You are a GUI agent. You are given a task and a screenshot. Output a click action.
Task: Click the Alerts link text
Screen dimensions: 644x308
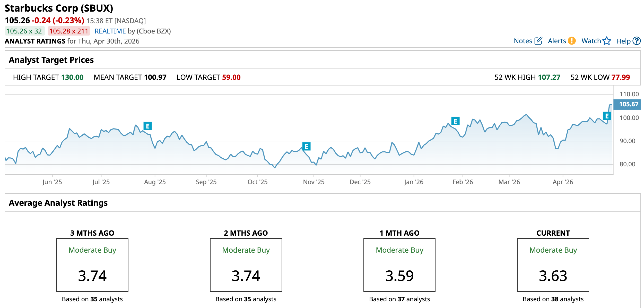tap(557, 41)
